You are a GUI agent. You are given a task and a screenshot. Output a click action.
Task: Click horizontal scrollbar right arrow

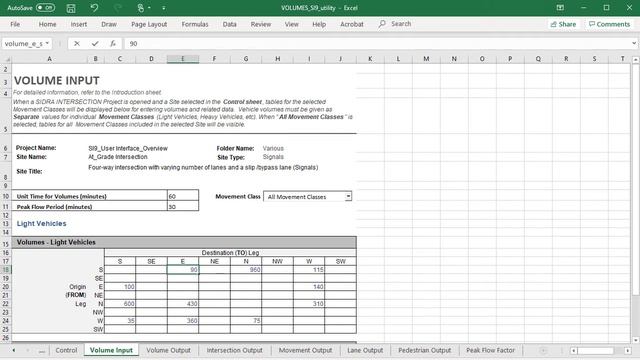(628, 351)
